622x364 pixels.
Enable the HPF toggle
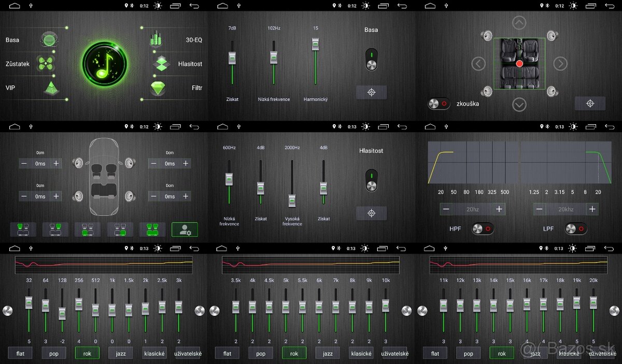(x=483, y=229)
